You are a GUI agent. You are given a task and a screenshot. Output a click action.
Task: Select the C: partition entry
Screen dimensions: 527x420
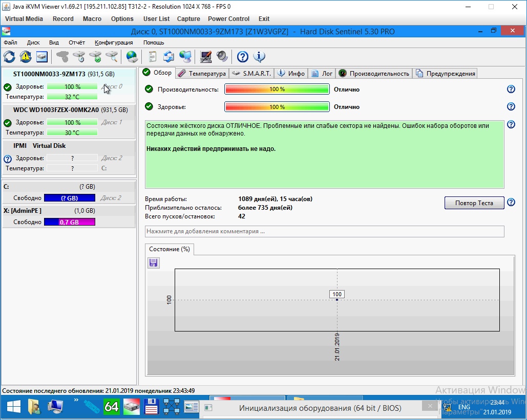(x=69, y=192)
